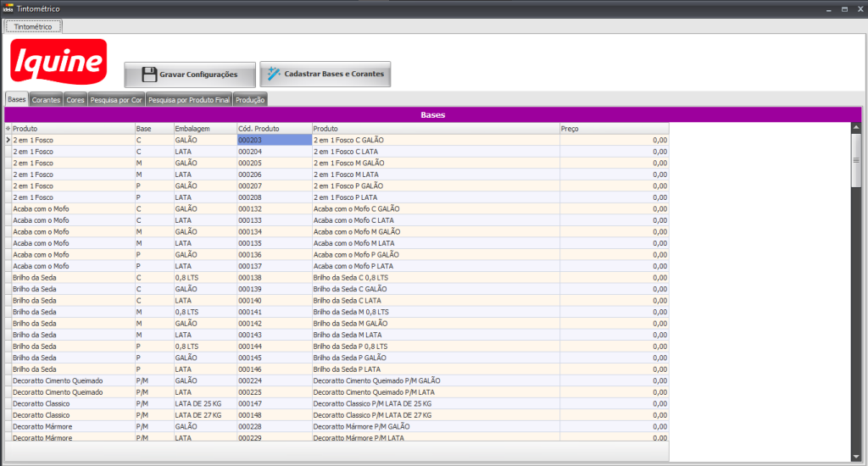Click the grid corner selector icon
Image resolution: width=868 pixels, height=466 pixels.
8,128
